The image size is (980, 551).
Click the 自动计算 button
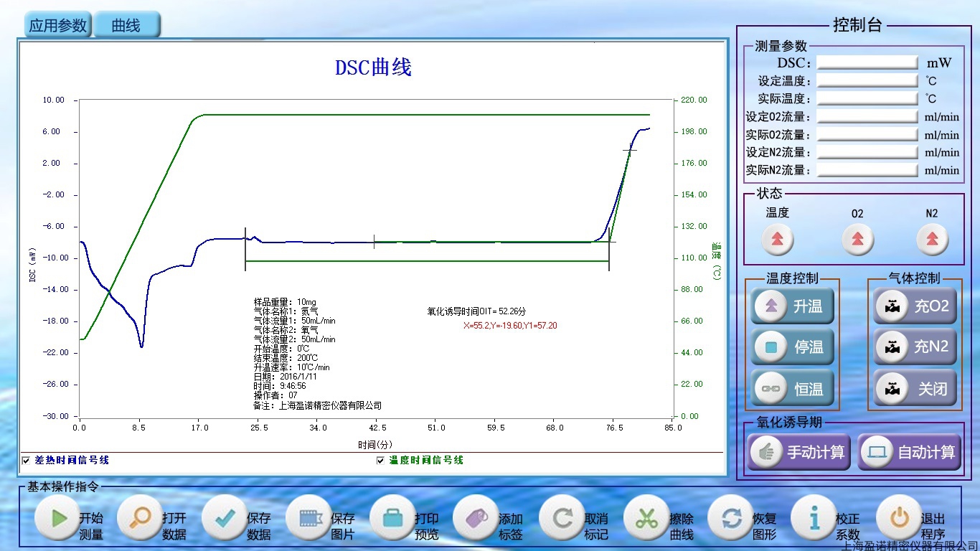tap(910, 453)
